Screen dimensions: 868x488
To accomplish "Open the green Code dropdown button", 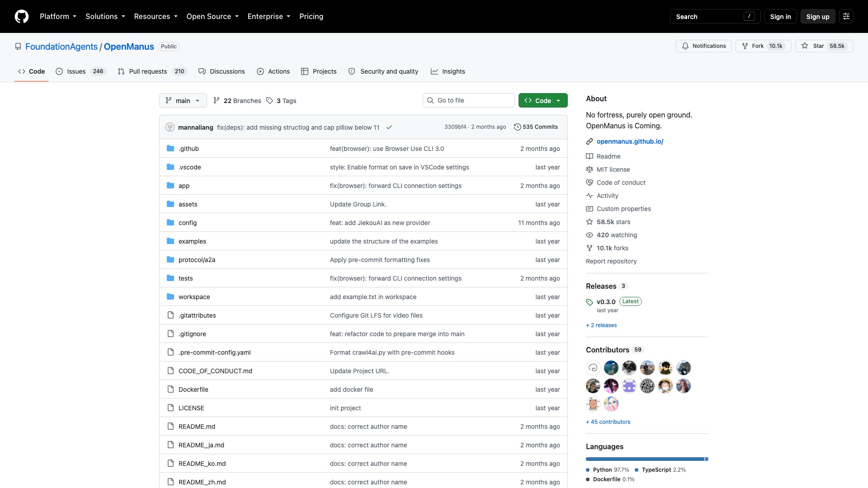I will pos(543,100).
